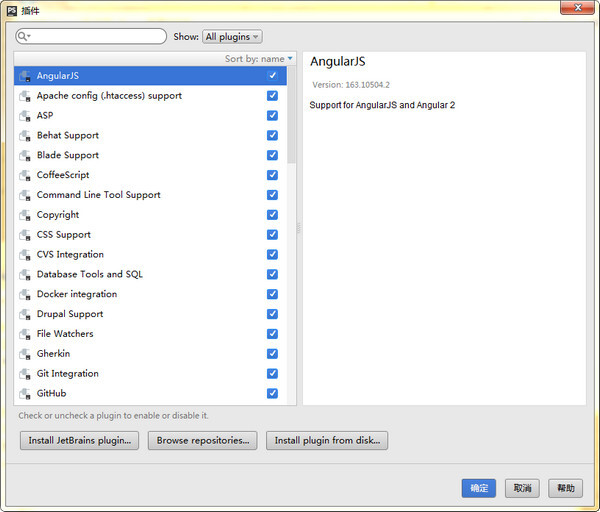Select the Command Line Tool Support row
600x512 pixels.
(x=150, y=195)
